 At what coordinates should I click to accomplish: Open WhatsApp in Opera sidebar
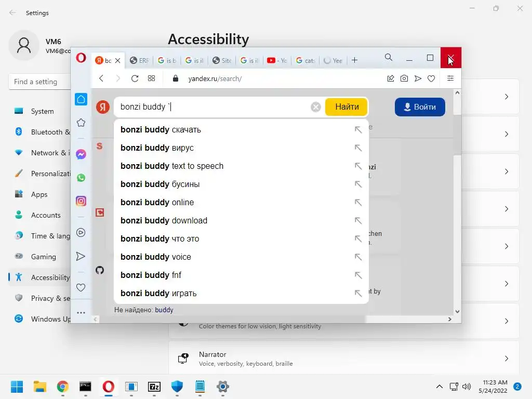[81, 178]
